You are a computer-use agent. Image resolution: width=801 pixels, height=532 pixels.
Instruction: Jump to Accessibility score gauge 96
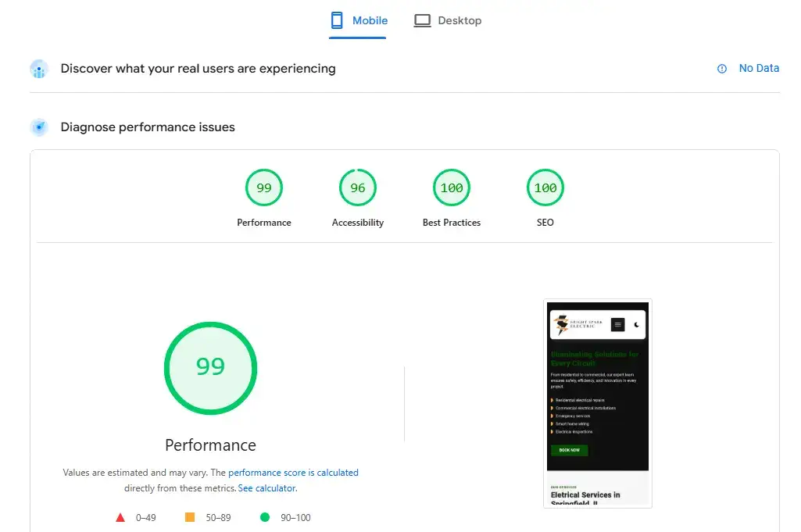point(358,188)
